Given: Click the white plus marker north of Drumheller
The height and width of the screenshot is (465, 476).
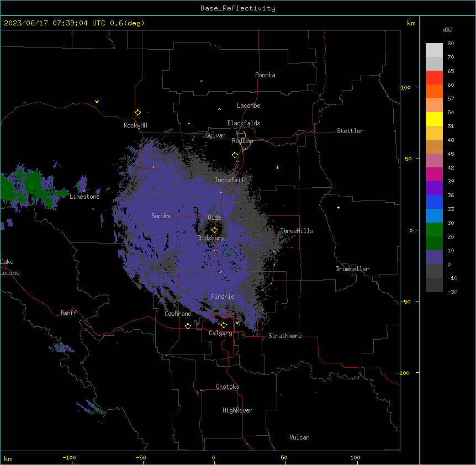Looking at the screenshot, I should [x=338, y=207].
